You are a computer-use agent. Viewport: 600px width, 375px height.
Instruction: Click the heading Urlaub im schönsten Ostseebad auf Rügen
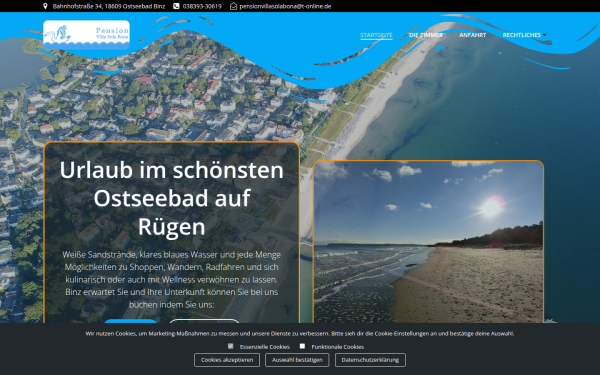pyautogui.click(x=171, y=198)
